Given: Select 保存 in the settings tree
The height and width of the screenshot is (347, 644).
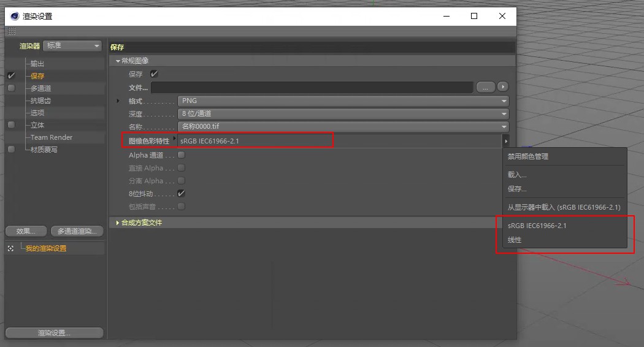Looking at the screenshot, I should tap(37, 76).
